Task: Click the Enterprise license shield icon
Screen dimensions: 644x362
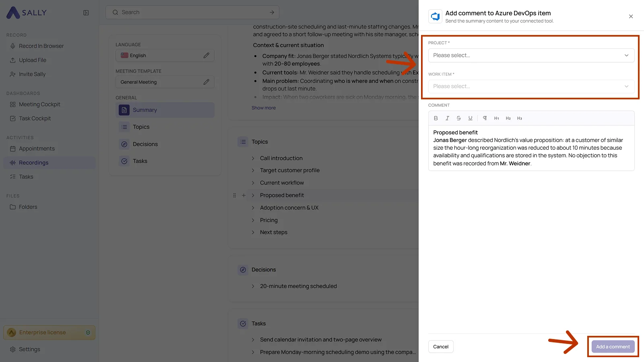Action: (88, 333)
